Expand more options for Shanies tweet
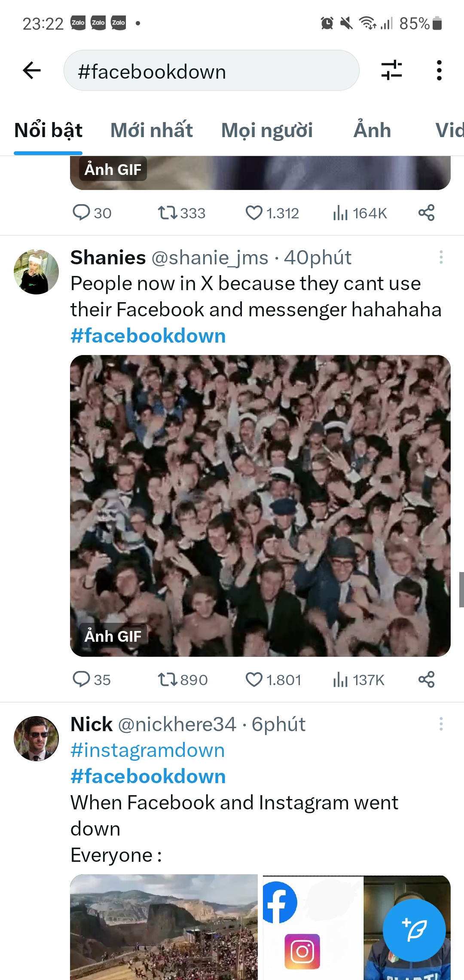The image size is (464, 980). click(x=441, y=257)
